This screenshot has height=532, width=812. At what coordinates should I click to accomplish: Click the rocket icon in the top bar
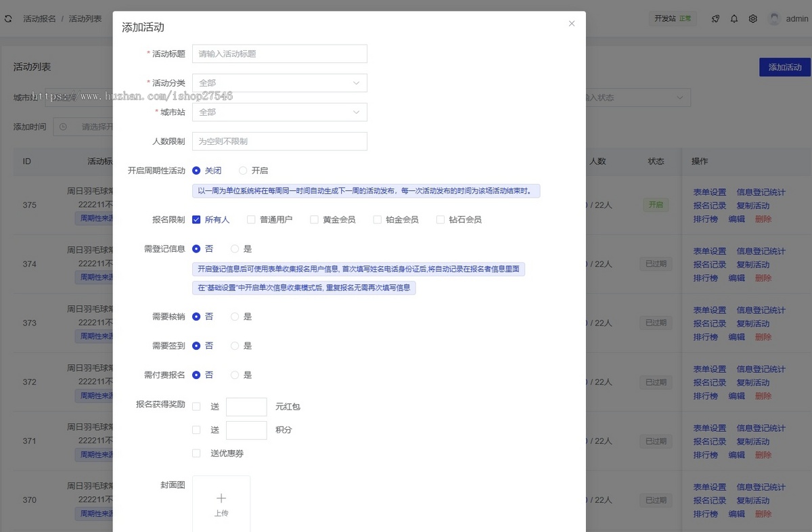coord(715,18)
